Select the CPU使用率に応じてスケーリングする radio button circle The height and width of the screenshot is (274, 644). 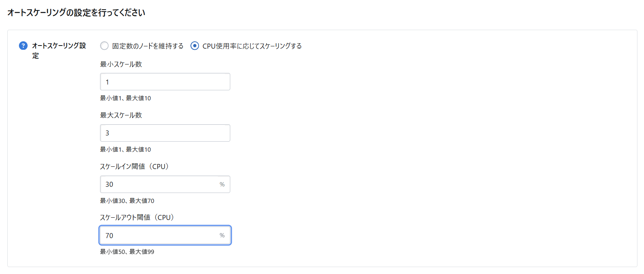[195, 46]
